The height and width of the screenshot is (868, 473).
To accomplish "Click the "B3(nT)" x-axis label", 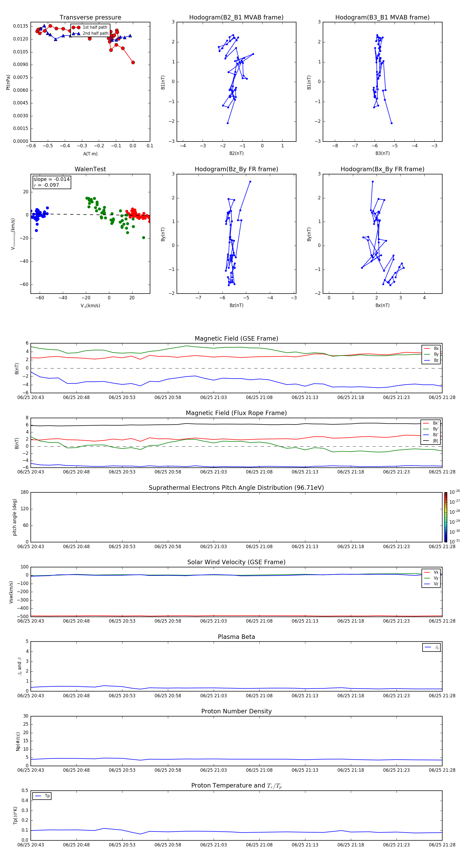I will tap(382, 153).
